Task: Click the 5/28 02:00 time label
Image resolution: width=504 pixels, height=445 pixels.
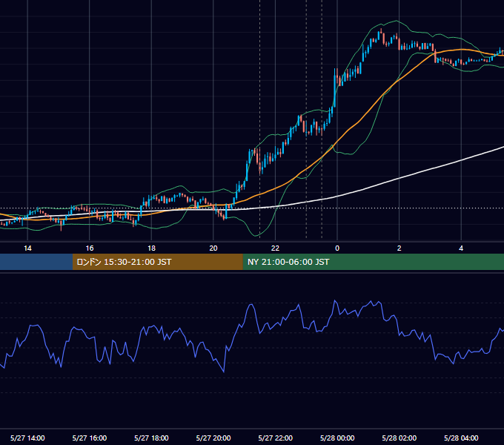Action: tap(399, 438)
